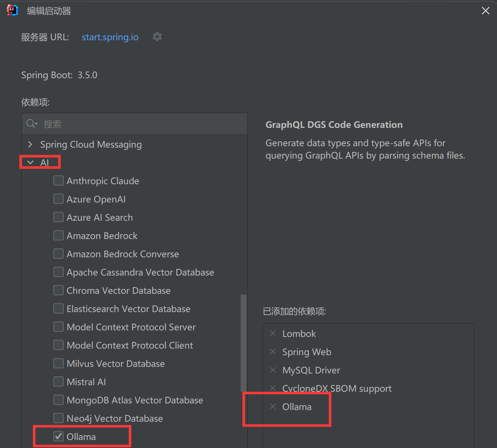Enable Neo4j Vector Database checkbox
Viewport: 497px width, 448px height.
[59, 418]
